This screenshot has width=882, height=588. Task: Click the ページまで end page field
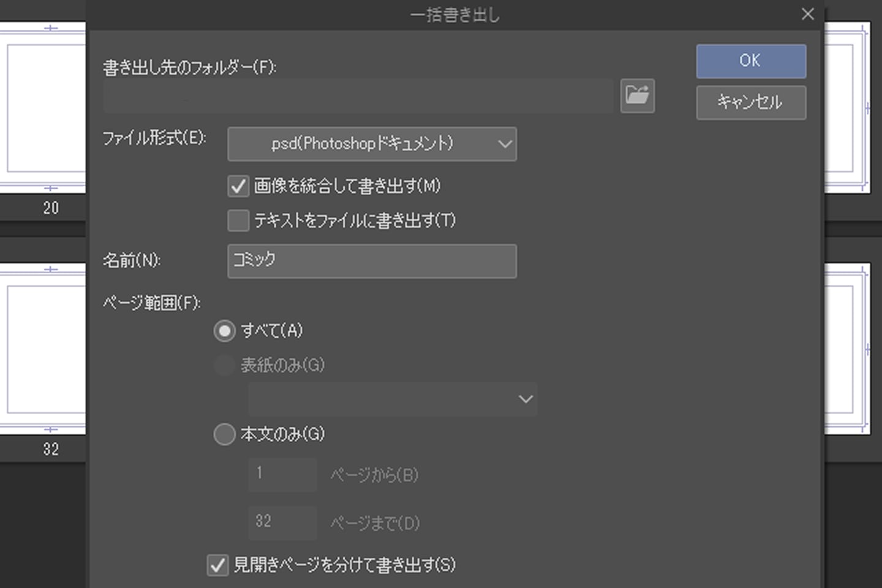pyautogui.click(x=282, y=522)
